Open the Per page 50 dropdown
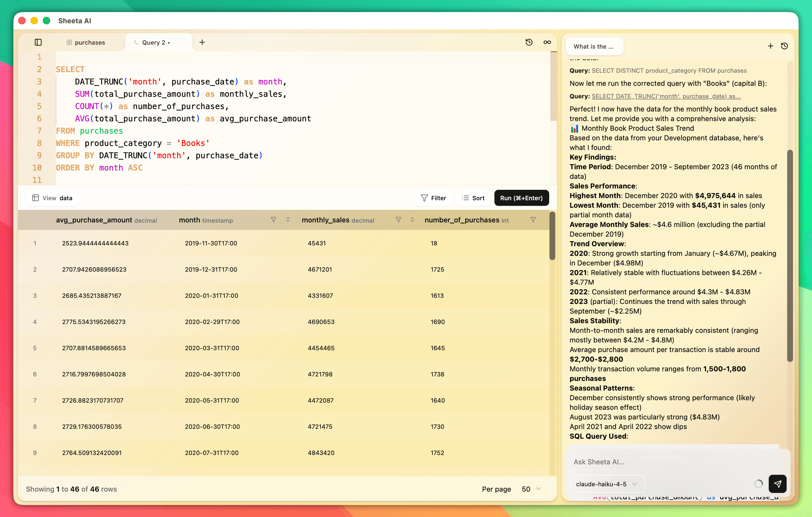Viewport: 812px width, 517px height. (531, 489)
